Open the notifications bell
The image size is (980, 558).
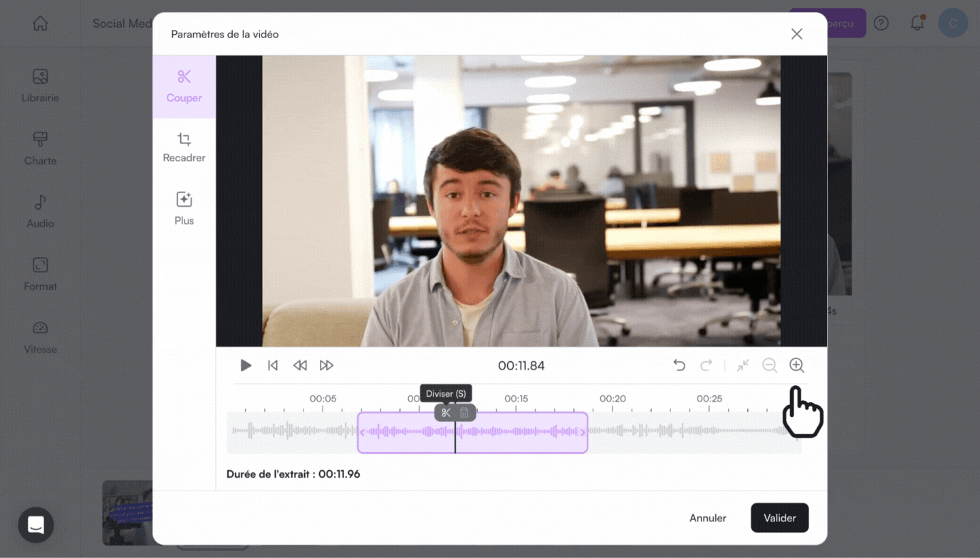point(917,23)
